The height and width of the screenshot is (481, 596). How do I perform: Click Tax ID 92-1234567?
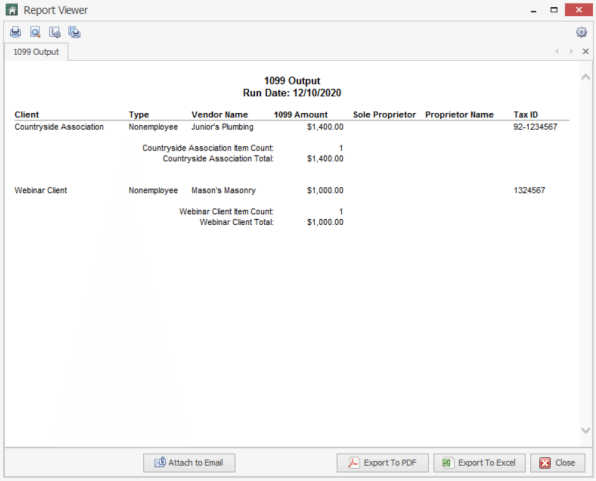[x=535, y=127]
